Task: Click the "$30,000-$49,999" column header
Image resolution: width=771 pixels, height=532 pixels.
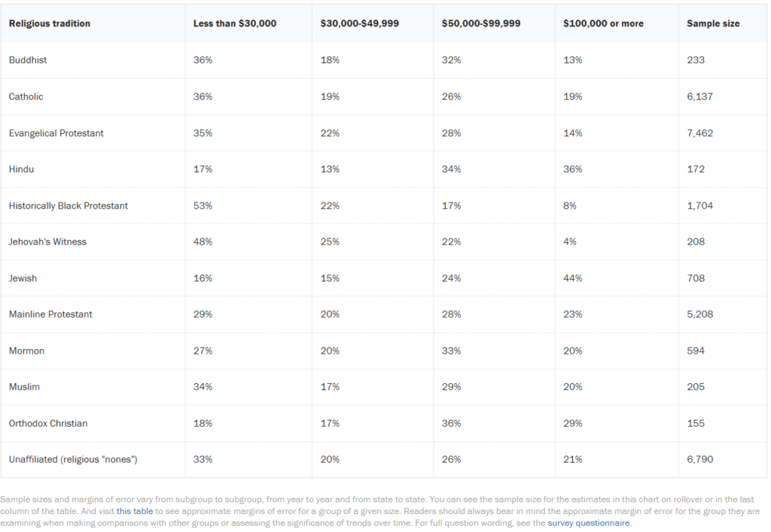Action: point(360,23)
